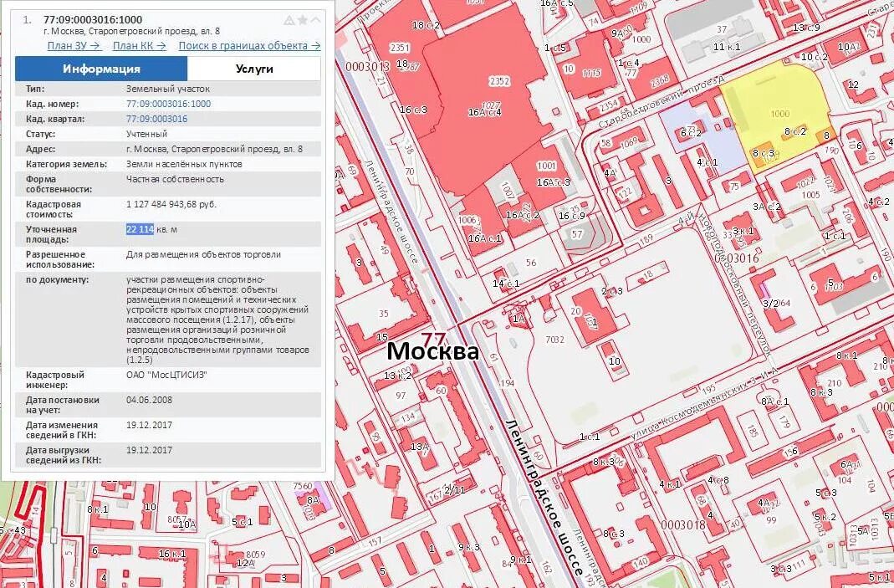Click the yellow highlighted parcel 1000 on map

click(x=780, y=114)
